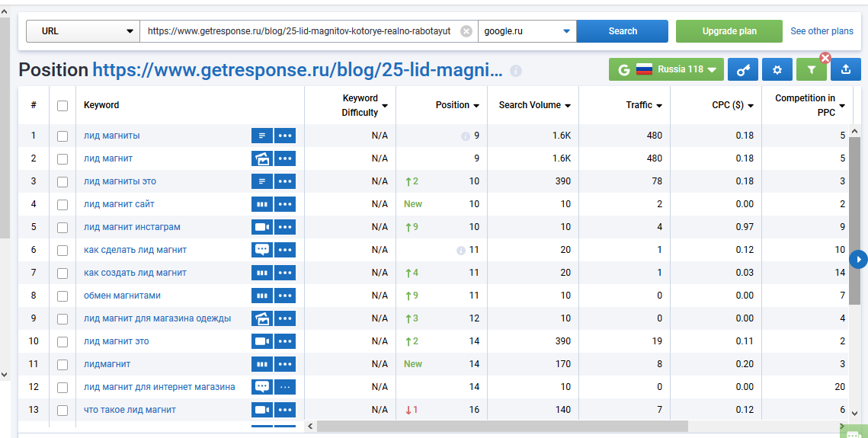Remove the filter via red X badge
Image resolution: width=868 pixels, height=438 pixels.
825,58
